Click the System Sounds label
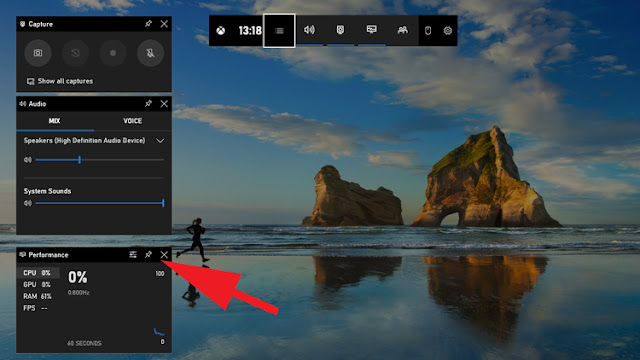 pos(47,191)
